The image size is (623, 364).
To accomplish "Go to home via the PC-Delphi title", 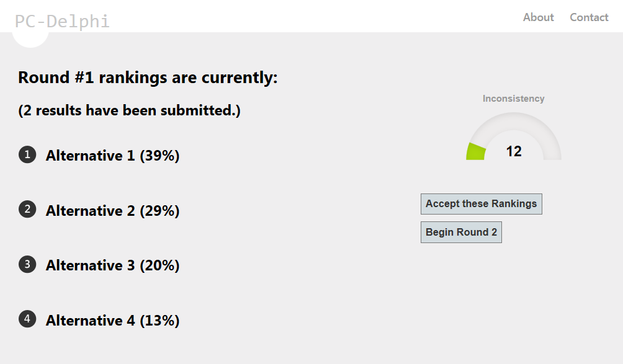I will click(62, 21).
